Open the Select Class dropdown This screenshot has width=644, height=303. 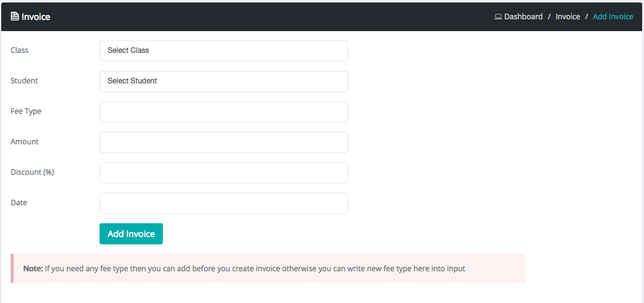point(223,50)
